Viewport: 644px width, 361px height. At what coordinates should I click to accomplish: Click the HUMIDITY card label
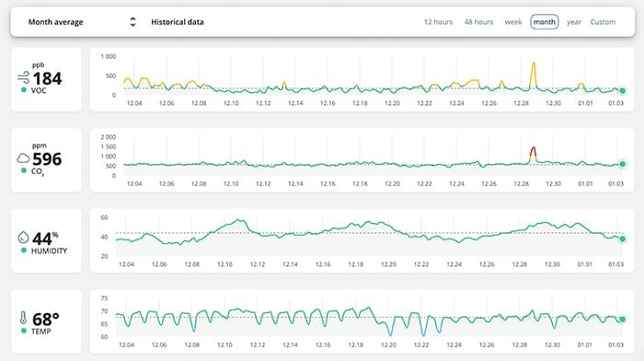pyautogui.click(x=50, y=250)
